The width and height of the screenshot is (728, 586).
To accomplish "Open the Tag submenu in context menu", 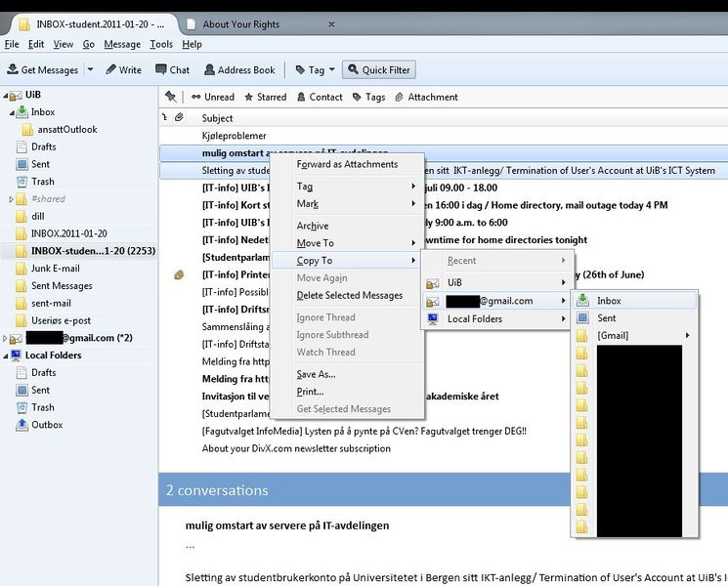I will pos(347,186).
